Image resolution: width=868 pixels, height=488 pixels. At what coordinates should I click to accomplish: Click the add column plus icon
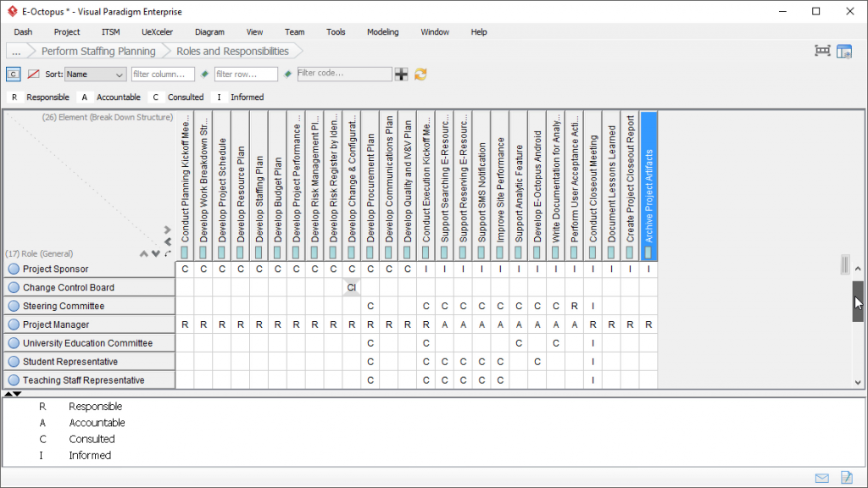(x=401, y=74)
